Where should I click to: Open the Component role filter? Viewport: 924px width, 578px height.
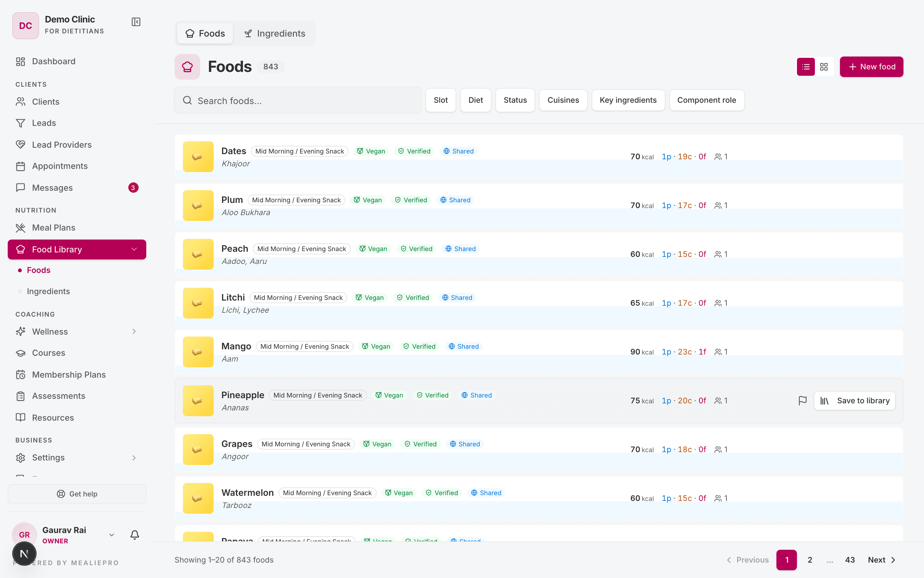pyautogui.click(x=707, y=100)
